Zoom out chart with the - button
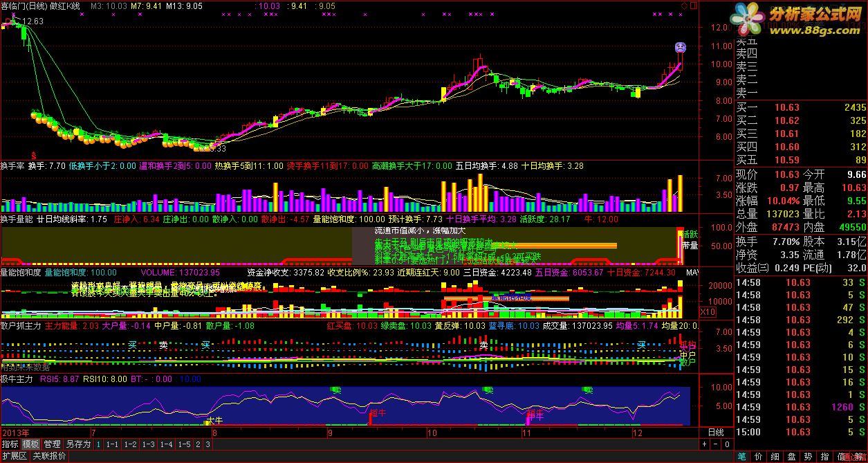 pos(714,444)
